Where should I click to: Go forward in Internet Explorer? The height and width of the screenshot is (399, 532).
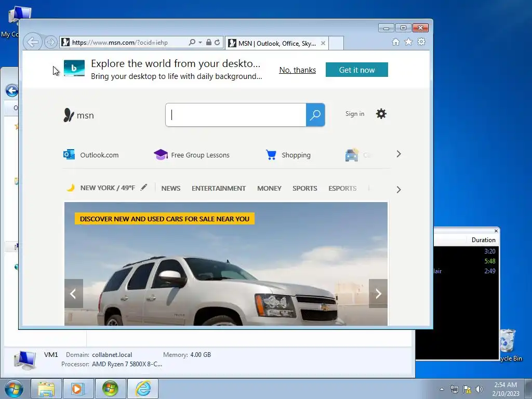[50, 42]
